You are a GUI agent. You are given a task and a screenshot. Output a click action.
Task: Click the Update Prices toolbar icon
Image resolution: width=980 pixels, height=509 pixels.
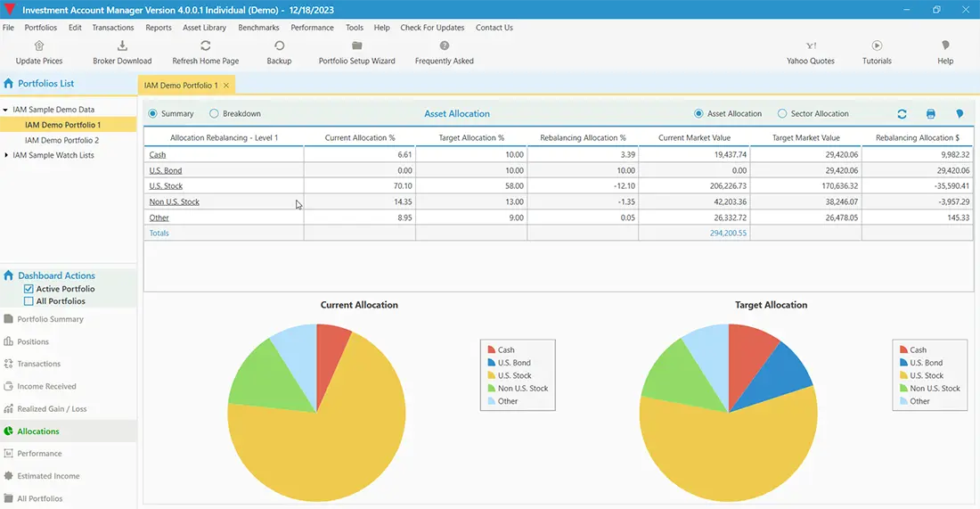(39, 46)
